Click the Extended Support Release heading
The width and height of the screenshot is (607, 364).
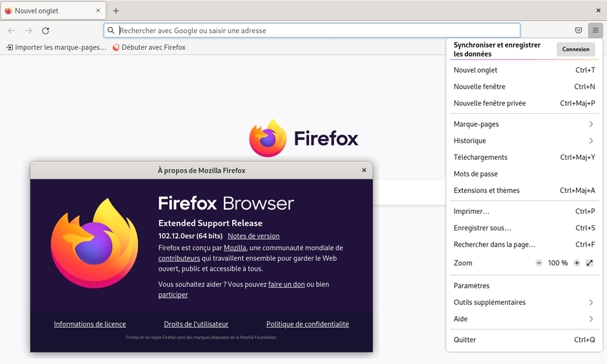tap(210, 223)
